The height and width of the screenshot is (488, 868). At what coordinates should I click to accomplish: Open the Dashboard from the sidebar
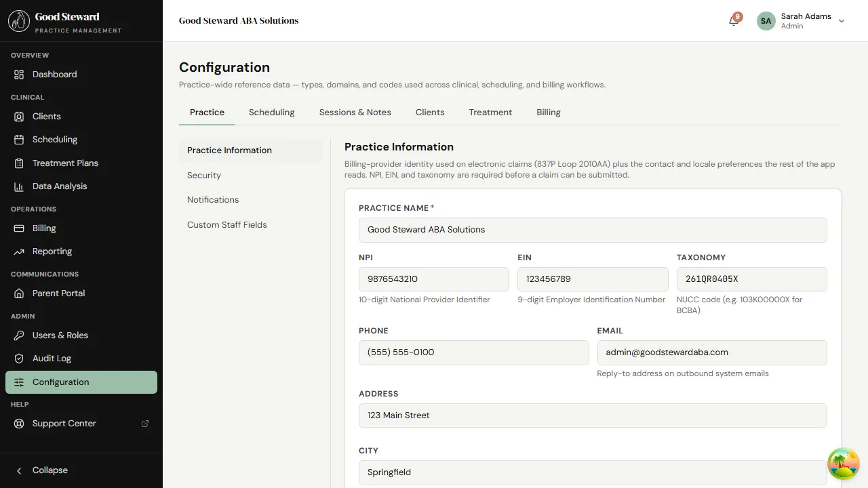click(54, 74)
